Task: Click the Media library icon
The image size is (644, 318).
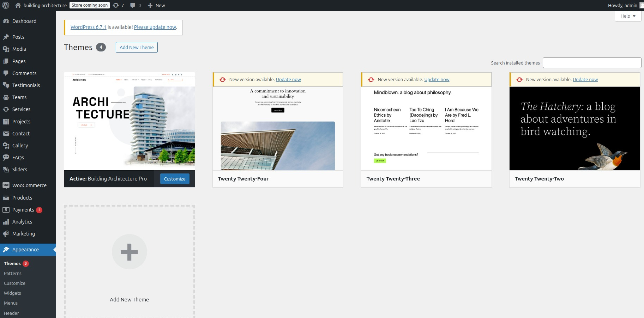Action: click(6, 49)
